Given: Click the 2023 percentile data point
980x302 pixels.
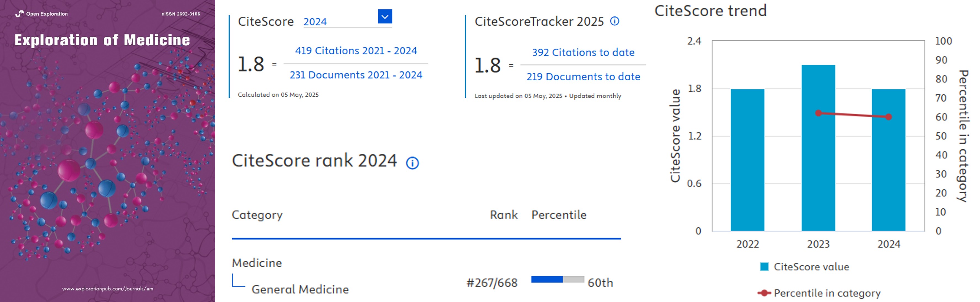Looking at the screenshot, I should (818, 113).
